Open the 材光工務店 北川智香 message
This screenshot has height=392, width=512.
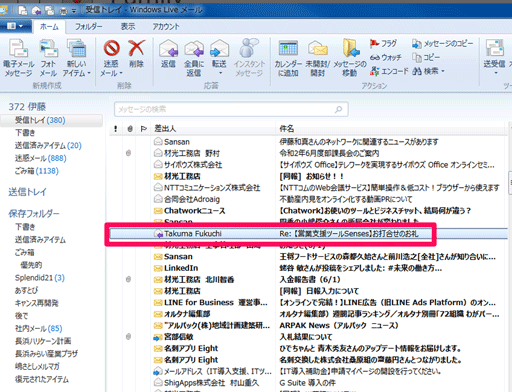(x=307, y=280)
